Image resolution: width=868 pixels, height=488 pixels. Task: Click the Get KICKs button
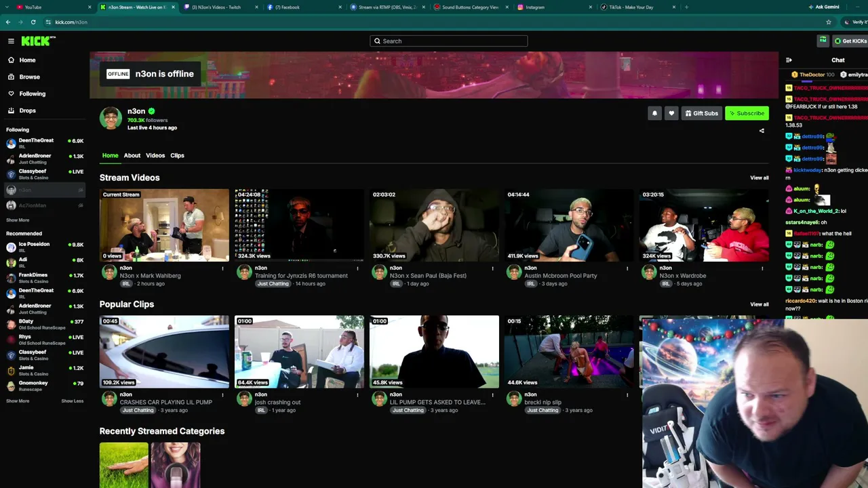coord(850,41)
